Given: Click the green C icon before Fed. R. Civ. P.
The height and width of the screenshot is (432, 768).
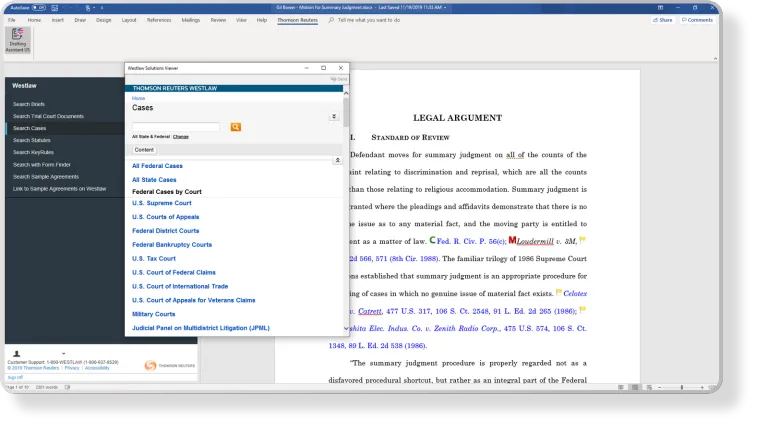Looking at the screenshot, I should point(432,240).
